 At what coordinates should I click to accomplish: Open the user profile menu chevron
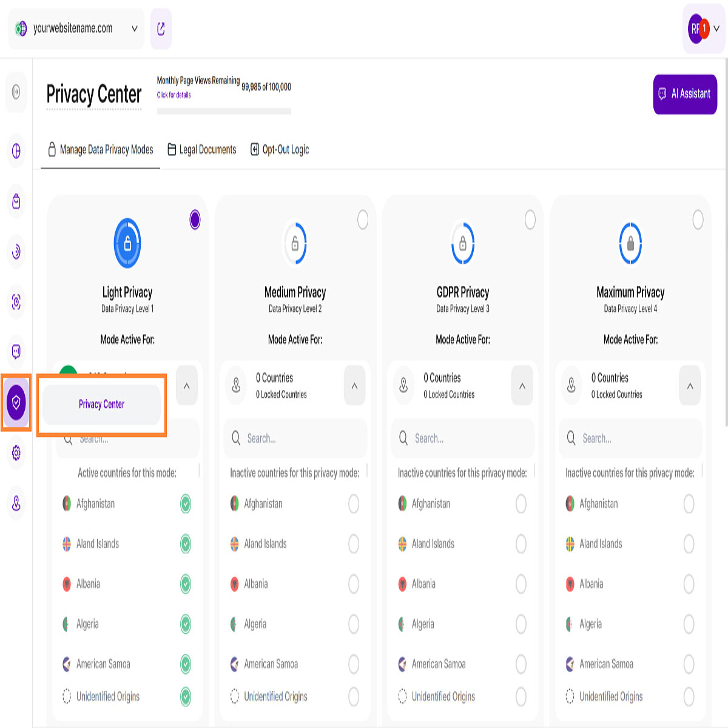tap(716, 29)
